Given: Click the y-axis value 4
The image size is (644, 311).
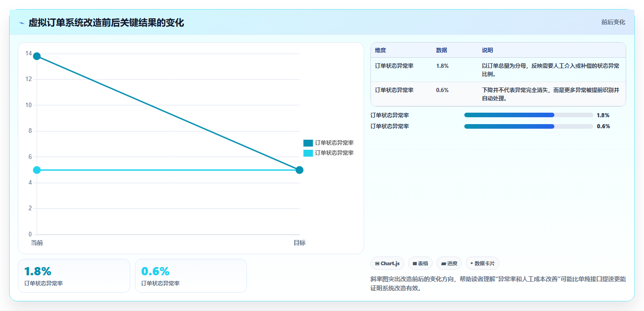Looking at the screenshot, I should point(30,182).
